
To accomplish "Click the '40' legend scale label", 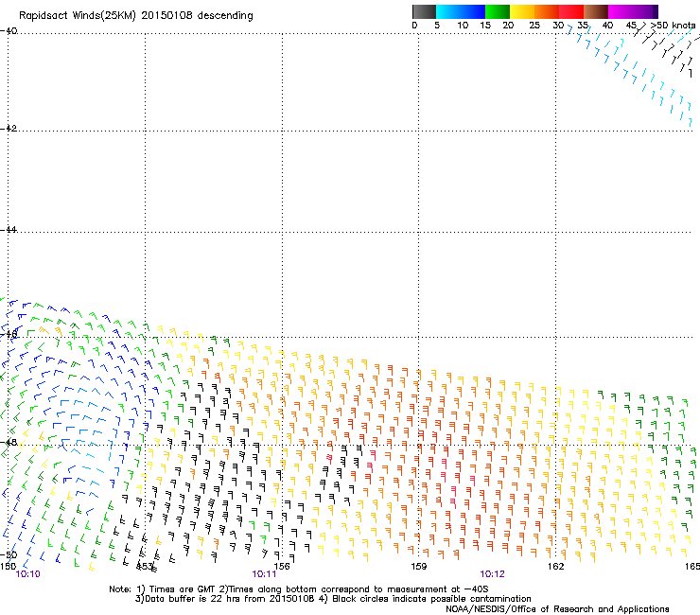I will pos(607,26).
